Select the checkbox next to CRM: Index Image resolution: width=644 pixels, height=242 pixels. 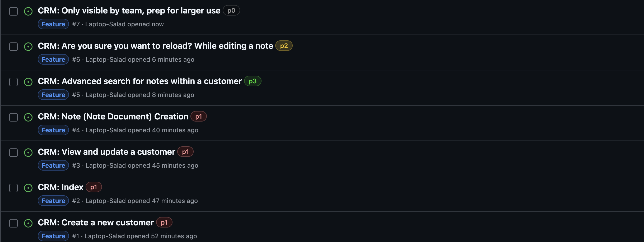click(x=13, y=188)
